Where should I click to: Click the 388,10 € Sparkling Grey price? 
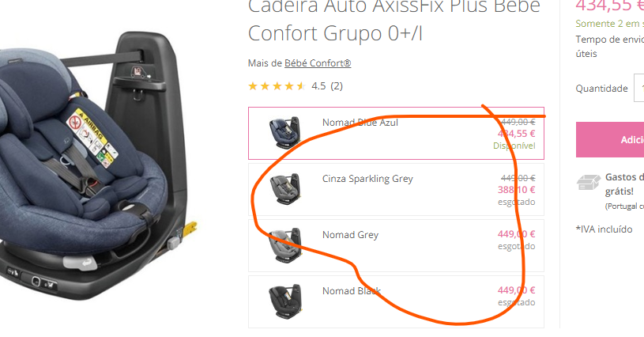click(x=516, y=190)
